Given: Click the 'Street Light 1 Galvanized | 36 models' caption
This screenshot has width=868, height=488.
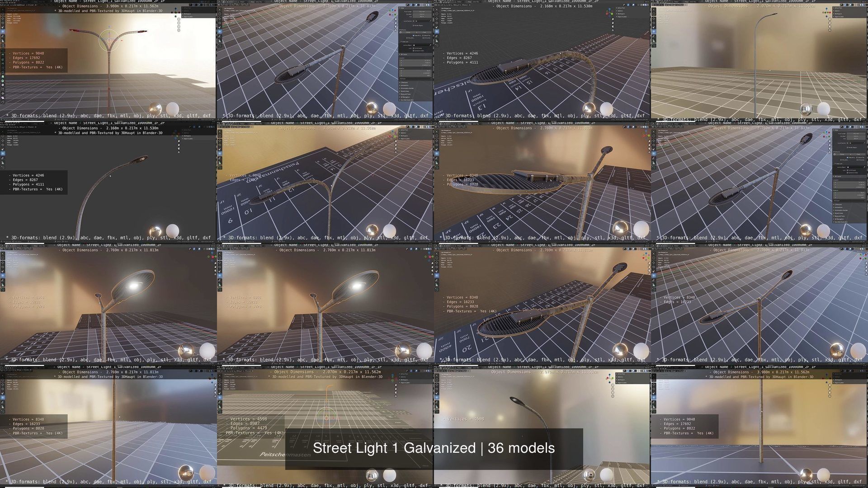Looking at the screenshot, I should 434,448.
